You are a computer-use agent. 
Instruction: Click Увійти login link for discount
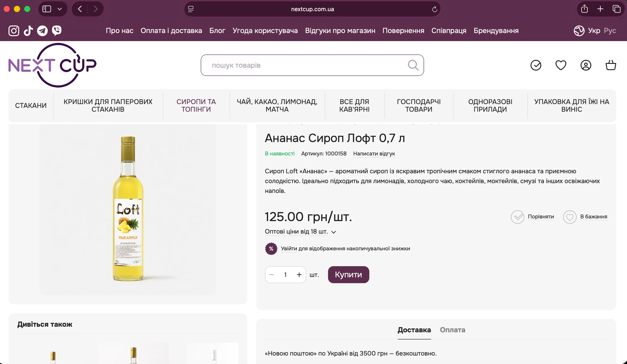click(x=289, y=249)
